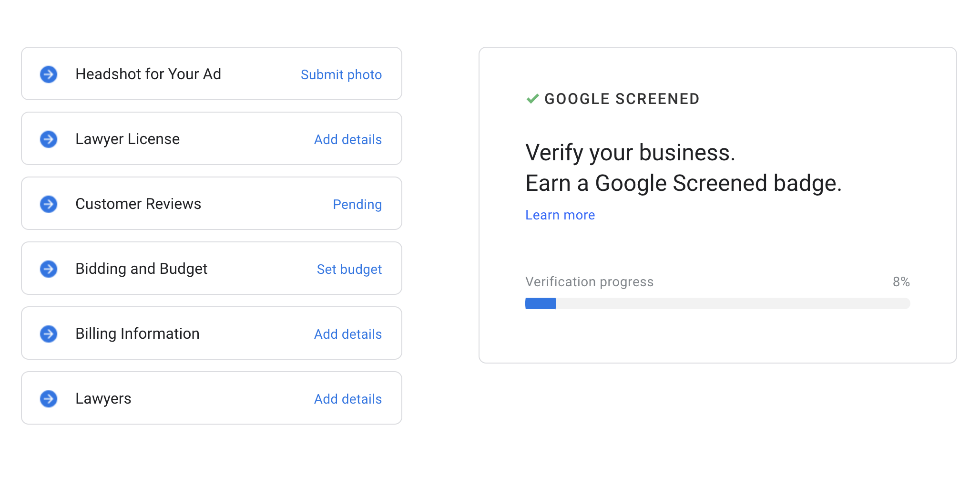Click the verification progress bar
Viewport: 980px width, 479px height.
tap(718, 303)
